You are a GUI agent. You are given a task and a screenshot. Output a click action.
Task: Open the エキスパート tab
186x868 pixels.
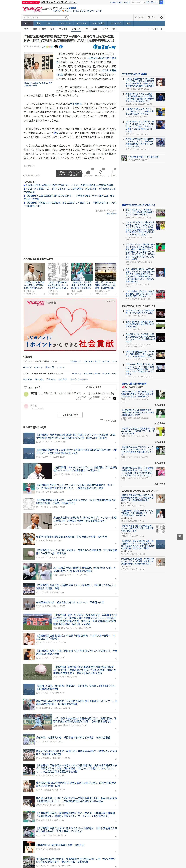coord(64,24)
